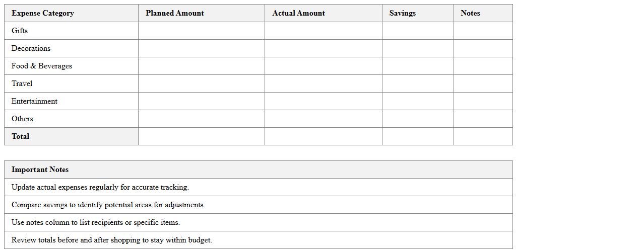
Task: Click the Expense Category column header
Action: [x=43, y=13]
